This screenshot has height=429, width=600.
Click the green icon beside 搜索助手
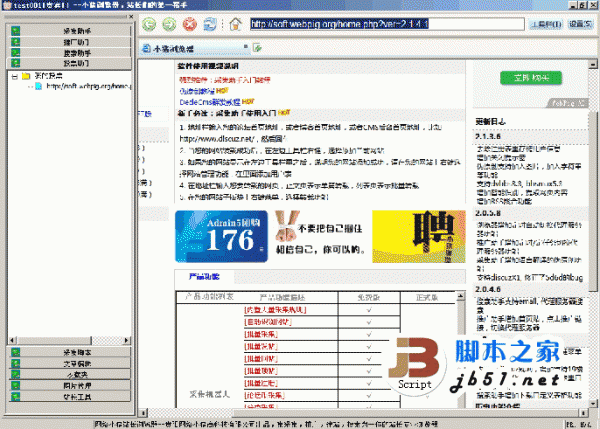pyautogui.click(x=15, y=52)
